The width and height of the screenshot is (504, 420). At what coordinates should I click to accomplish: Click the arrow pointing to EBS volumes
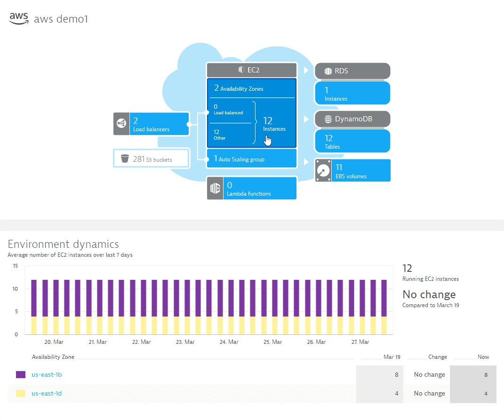coord(306,162)
